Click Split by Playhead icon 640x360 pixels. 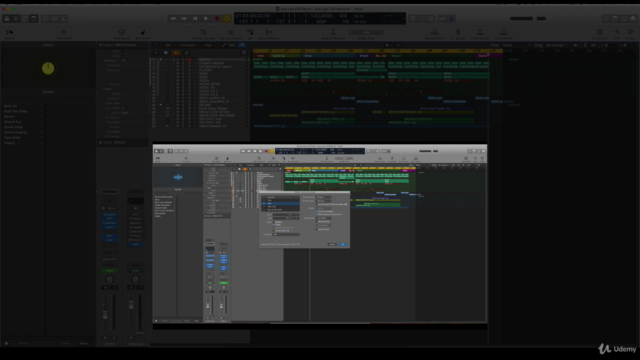(x=203, y=33)
